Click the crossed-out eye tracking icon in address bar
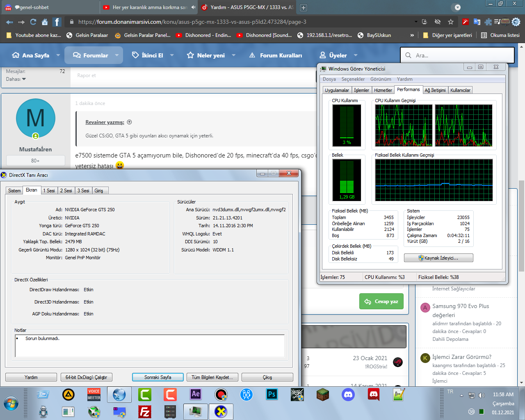 (438, 22)
